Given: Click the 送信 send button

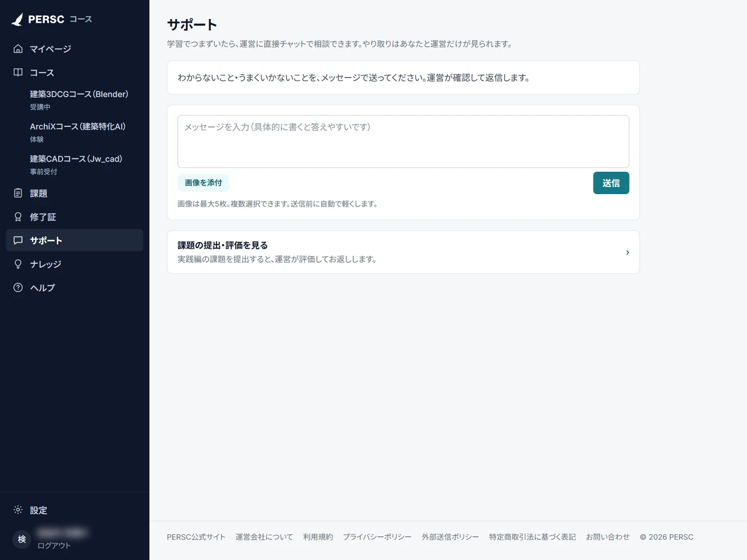Looking at the screenshot, I should [611, 183].
